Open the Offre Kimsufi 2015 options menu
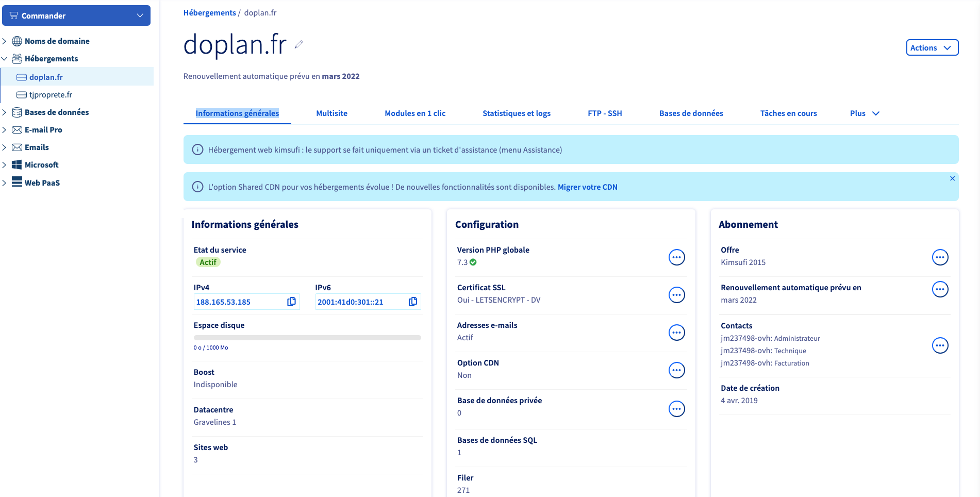This screenshot has height=497, width=980. 940,257
